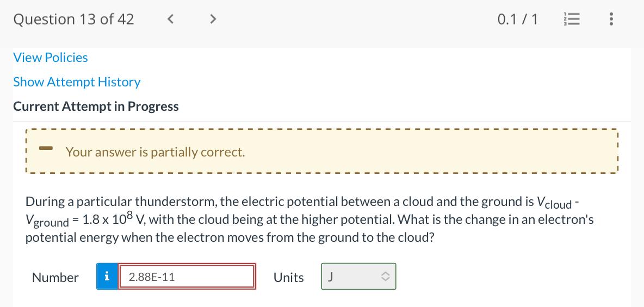Click the Units label
644x307 pixels.
(x=288, y=277)
